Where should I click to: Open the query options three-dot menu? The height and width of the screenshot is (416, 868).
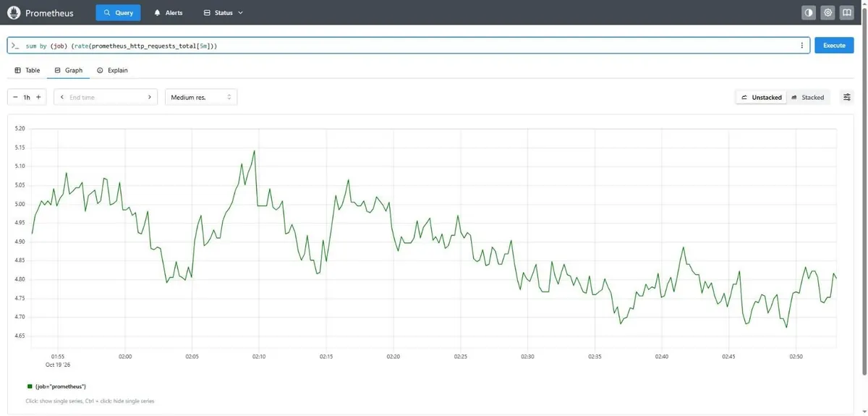(801, 46)
